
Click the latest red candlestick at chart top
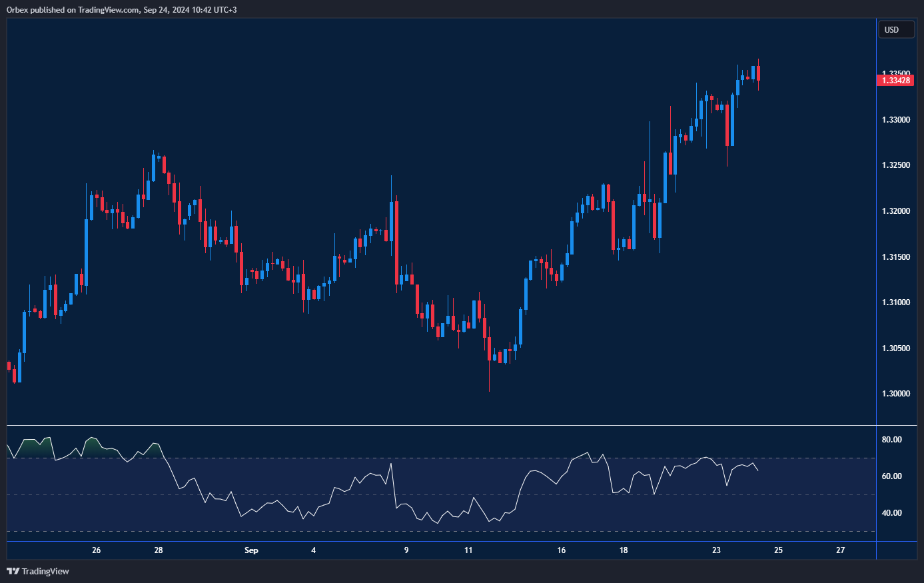point(758,73)
